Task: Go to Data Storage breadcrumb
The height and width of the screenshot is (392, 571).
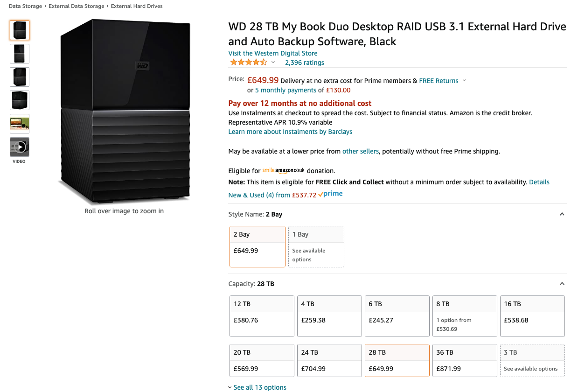Action: click(26, 6)
